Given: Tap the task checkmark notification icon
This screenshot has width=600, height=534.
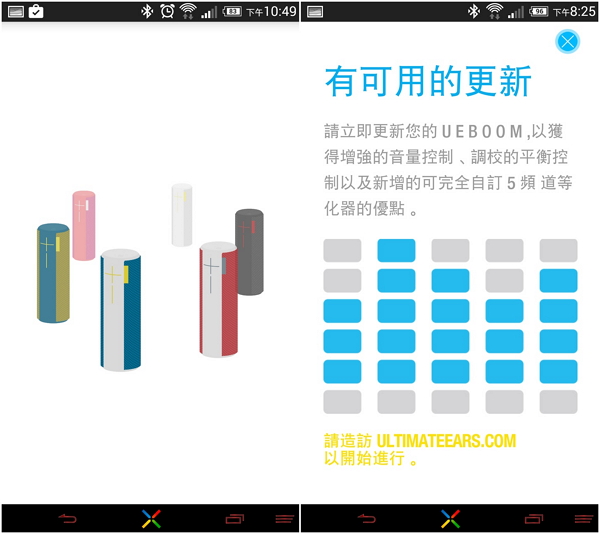Looking at the screenshot, I should (x=36, y=11).
